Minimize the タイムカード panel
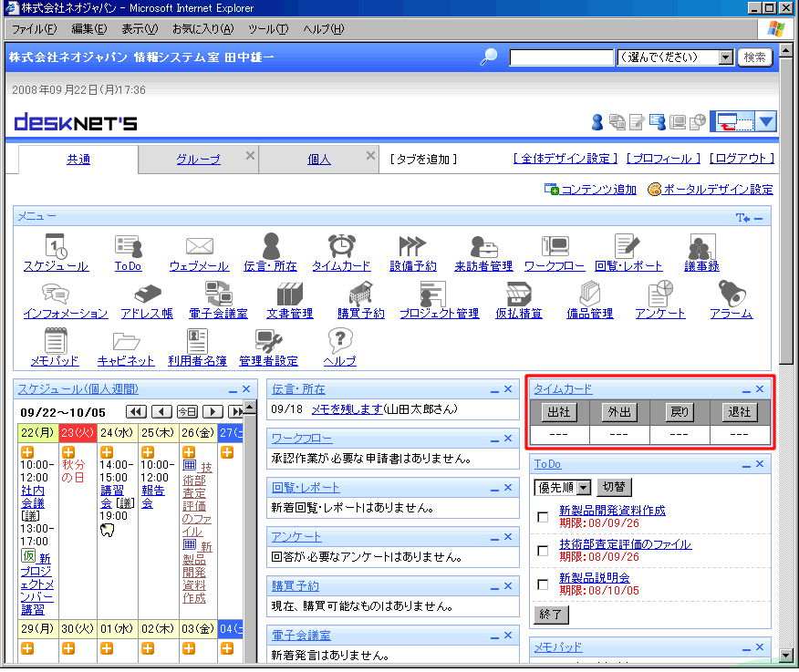 (746, 390)
